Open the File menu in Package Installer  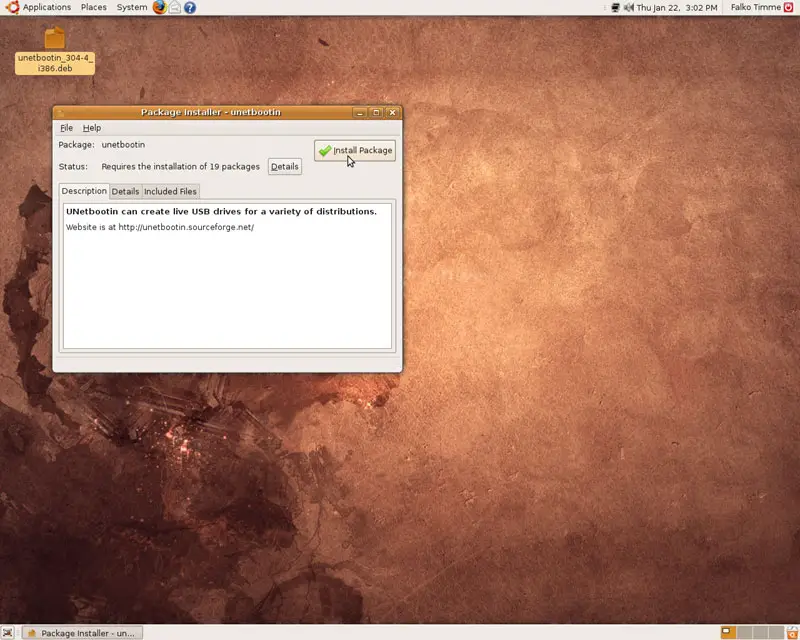67,128
